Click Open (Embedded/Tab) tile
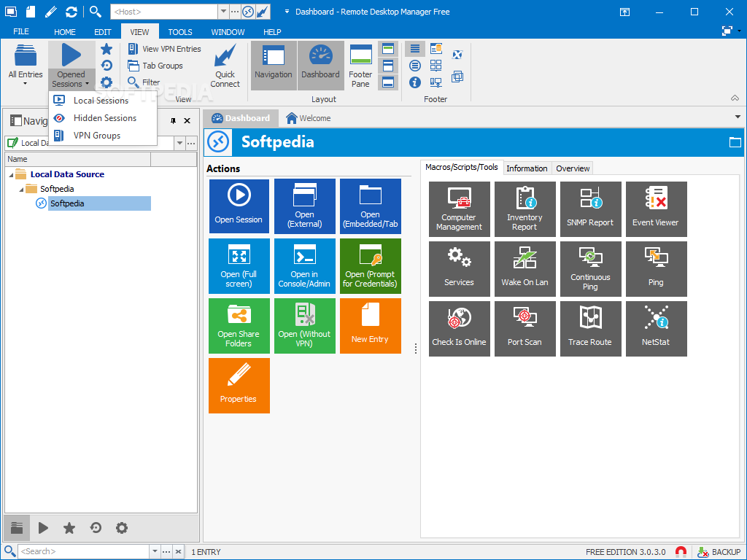747x560 pixels. click(x=370, y=206)
